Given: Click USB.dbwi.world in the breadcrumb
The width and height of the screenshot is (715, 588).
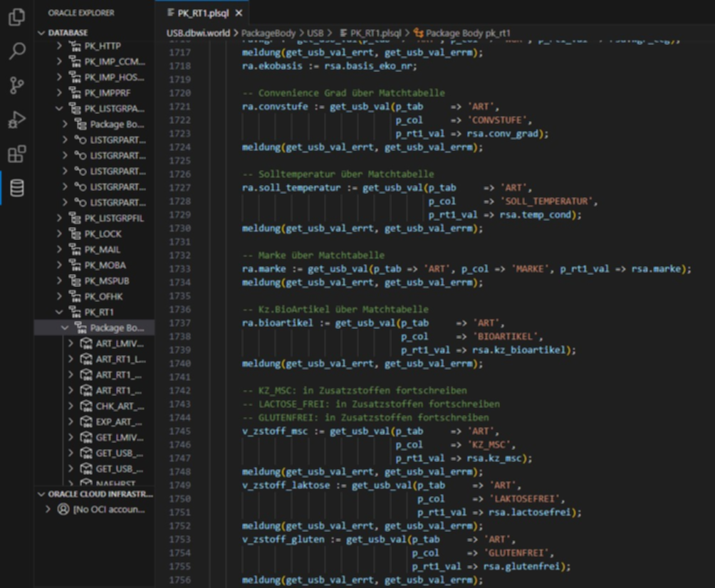Looking at the screenshot, I should pyautogui.click(x=197, y=33).
